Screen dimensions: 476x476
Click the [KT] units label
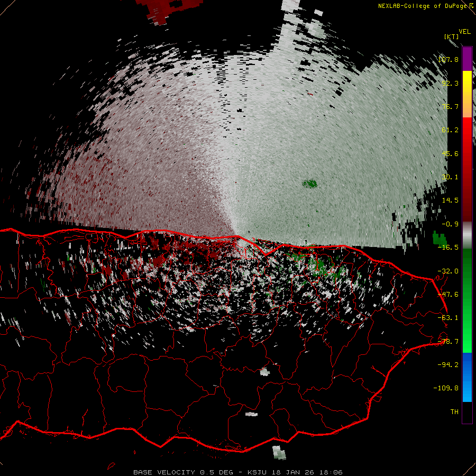click(451, 36)
